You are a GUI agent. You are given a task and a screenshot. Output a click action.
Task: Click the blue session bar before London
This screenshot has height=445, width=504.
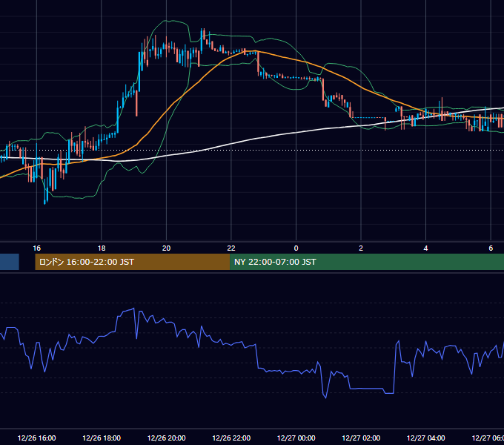10,262
